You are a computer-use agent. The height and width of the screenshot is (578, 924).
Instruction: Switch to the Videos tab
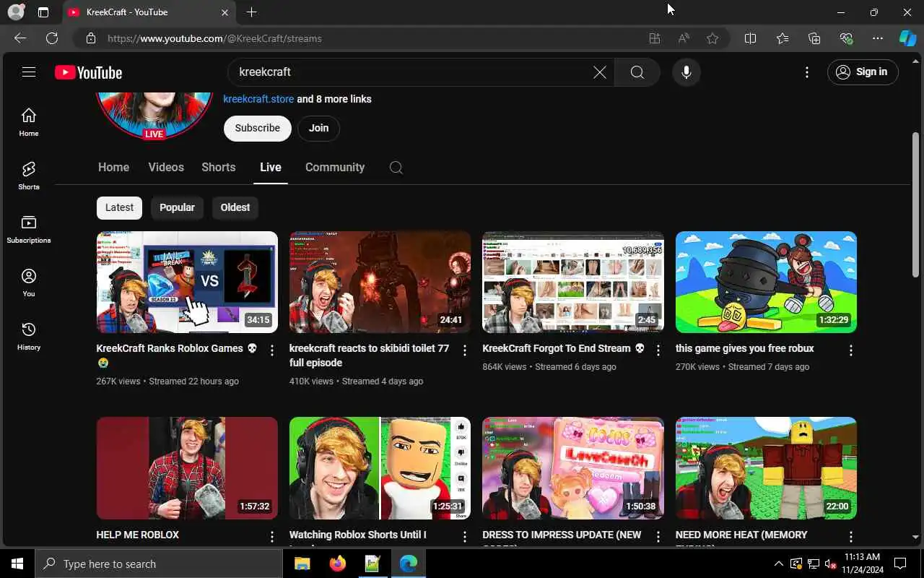pos(166,168)
